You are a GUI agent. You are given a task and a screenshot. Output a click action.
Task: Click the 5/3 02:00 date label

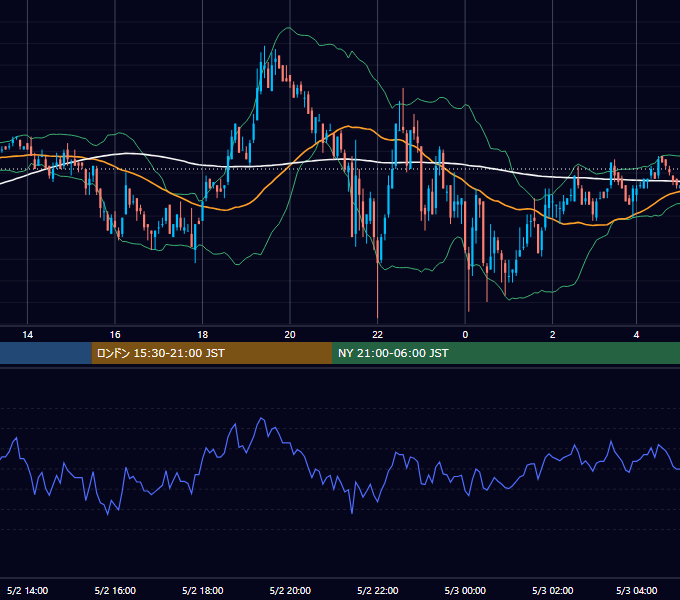(x=552, y=590)
